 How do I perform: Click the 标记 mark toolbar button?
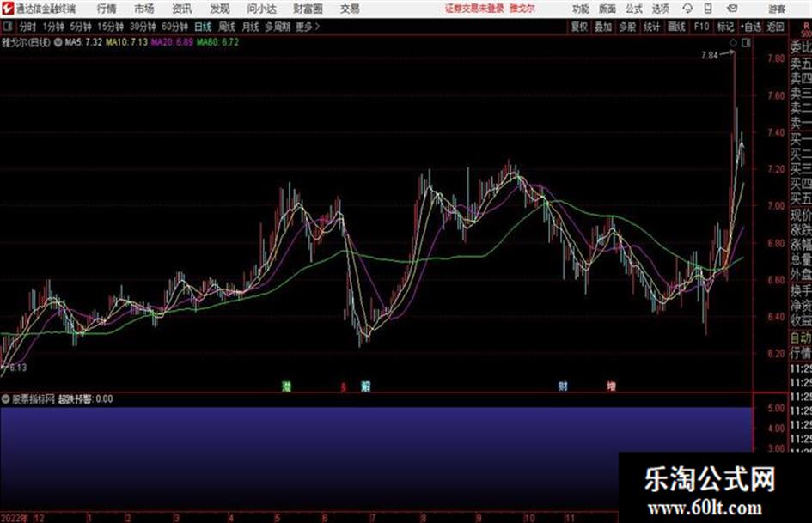725,27
